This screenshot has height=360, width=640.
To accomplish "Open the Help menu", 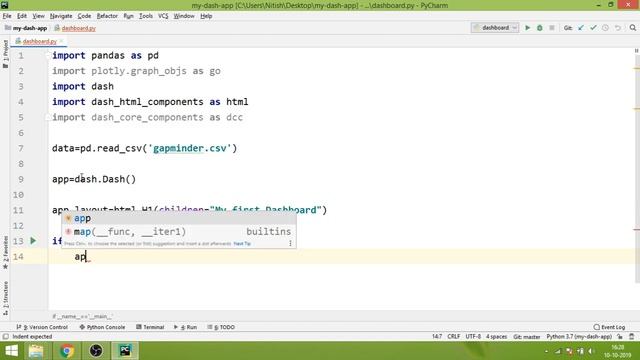I will point(206,16).
